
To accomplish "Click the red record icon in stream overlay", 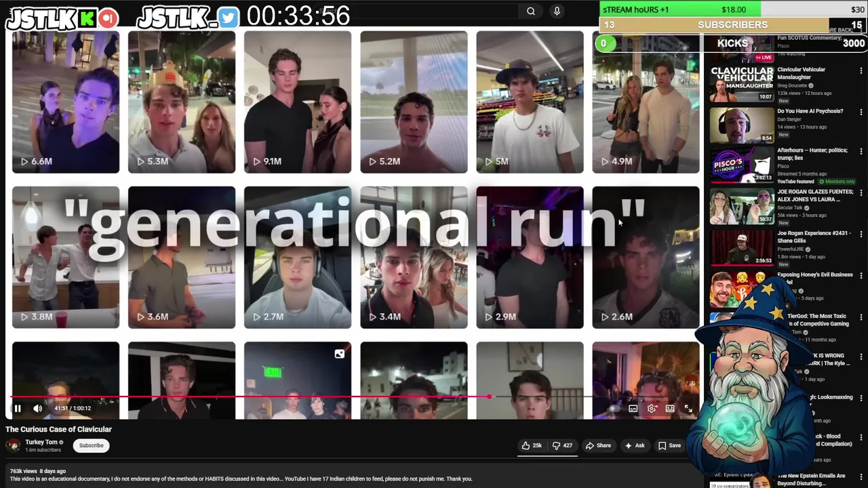I will [x=108, y=18].
